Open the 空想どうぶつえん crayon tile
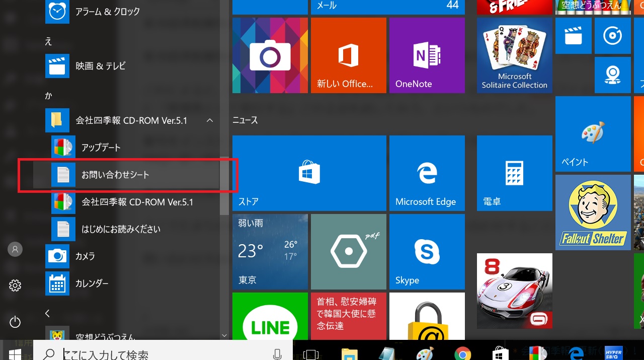 593,7
